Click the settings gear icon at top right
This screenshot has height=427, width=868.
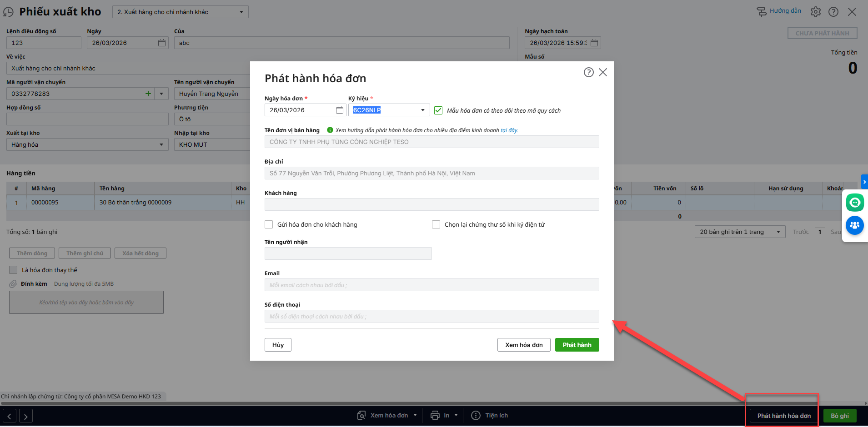click(x=815, y=12)
